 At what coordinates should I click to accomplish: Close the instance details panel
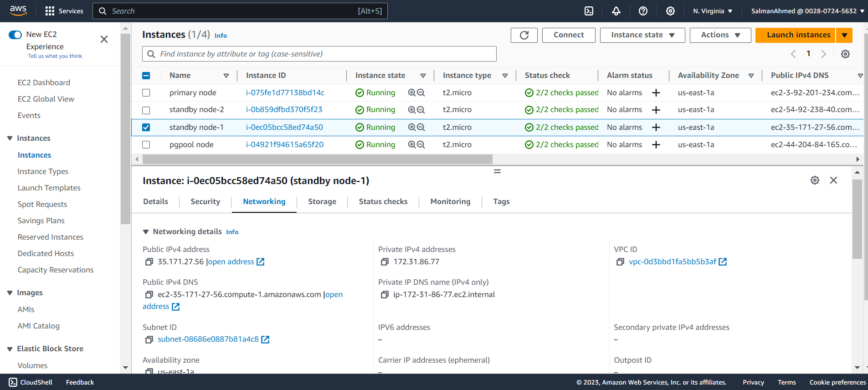[833, 180]
